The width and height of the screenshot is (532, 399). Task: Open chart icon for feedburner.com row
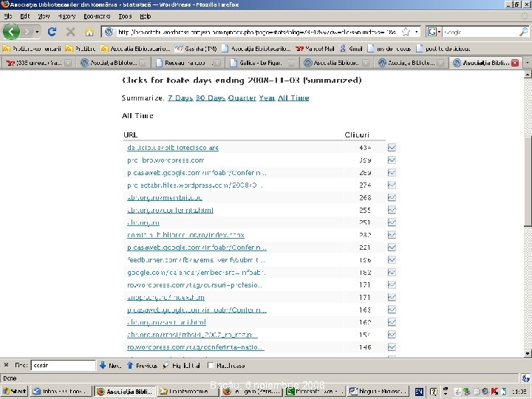tap(392, 260)
